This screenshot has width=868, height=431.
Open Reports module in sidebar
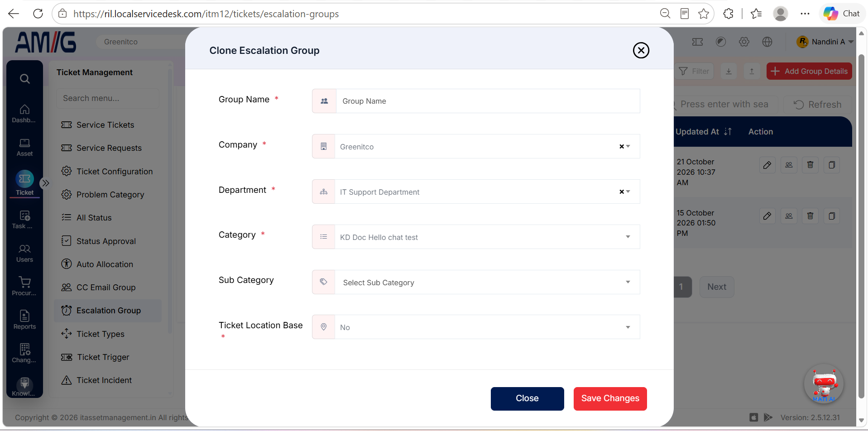pos(24,320)
